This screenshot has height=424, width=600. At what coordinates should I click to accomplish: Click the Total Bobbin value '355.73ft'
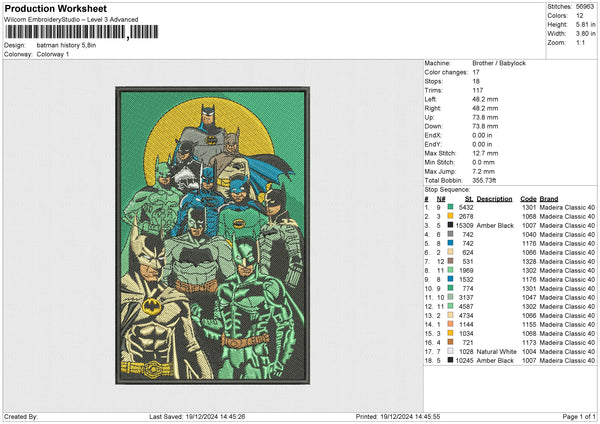coord(484,180)
